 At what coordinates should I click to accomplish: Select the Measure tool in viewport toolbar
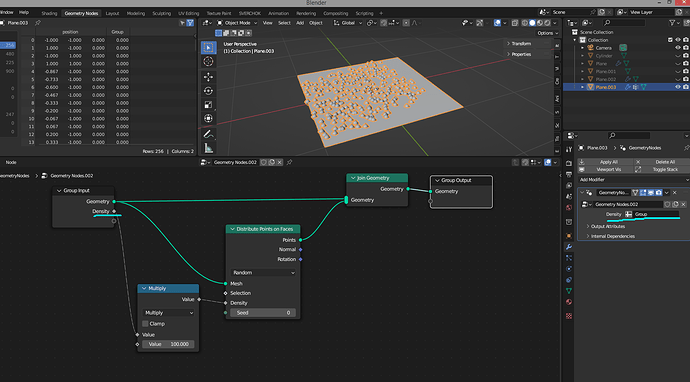pos(209,148)
